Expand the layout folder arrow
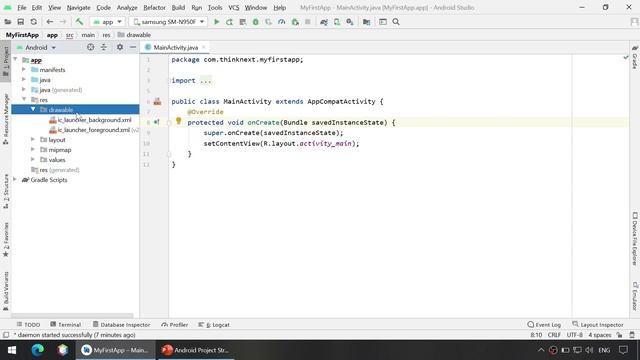640x360 pixels. pos(33,139)
